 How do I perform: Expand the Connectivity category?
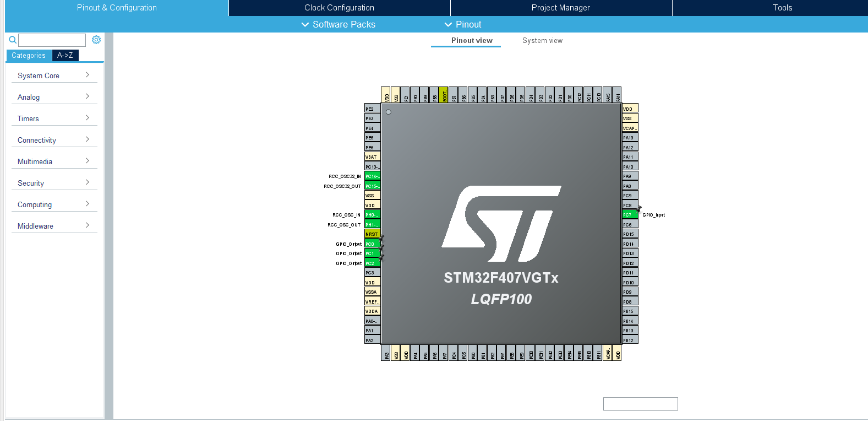point(54,140)
